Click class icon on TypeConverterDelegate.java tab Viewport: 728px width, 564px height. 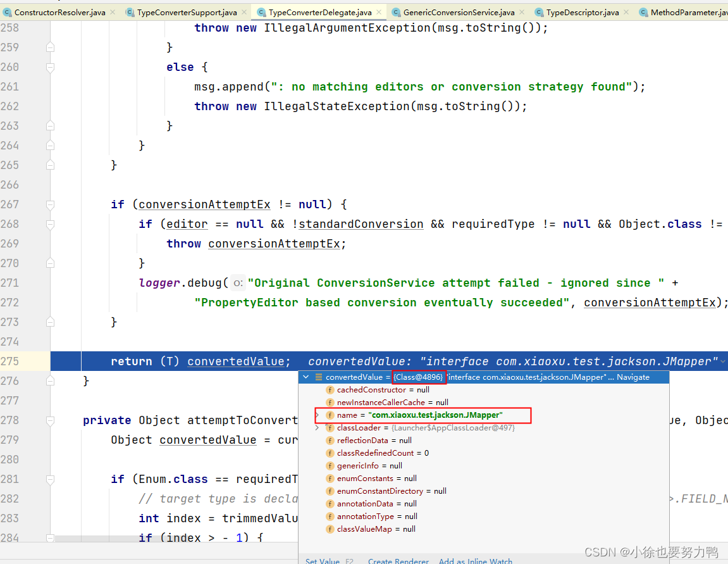point(261,13)
